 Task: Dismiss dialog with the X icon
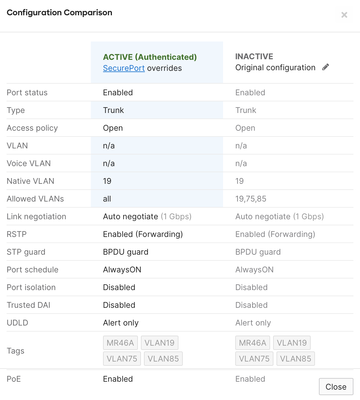[x=344, y=15]
